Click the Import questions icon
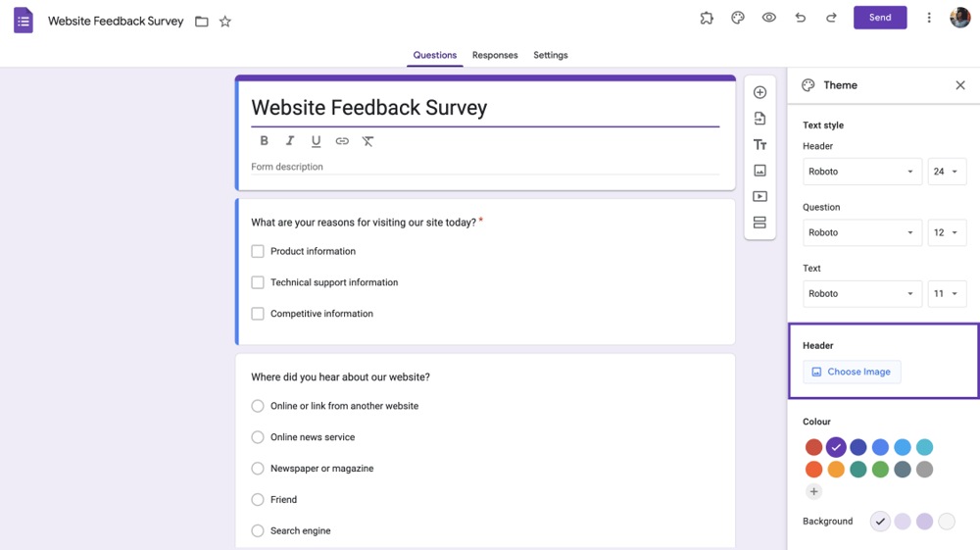Viewport: 980px width, 550px height. 759,119
